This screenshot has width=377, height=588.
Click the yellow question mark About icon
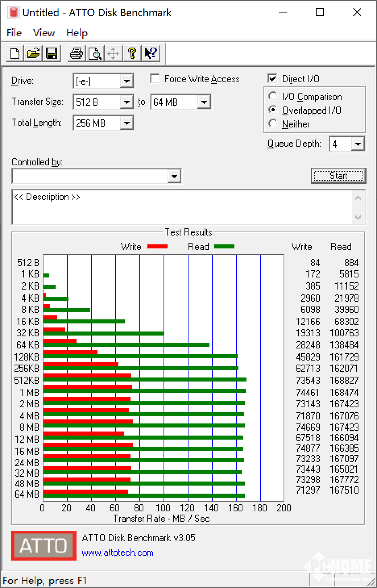point(132,54)
